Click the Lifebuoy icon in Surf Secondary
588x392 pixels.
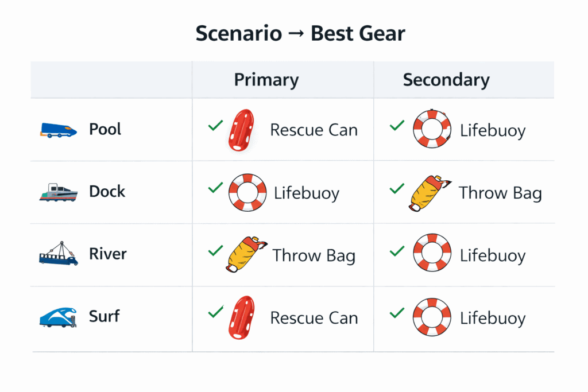tap(432, 317)
